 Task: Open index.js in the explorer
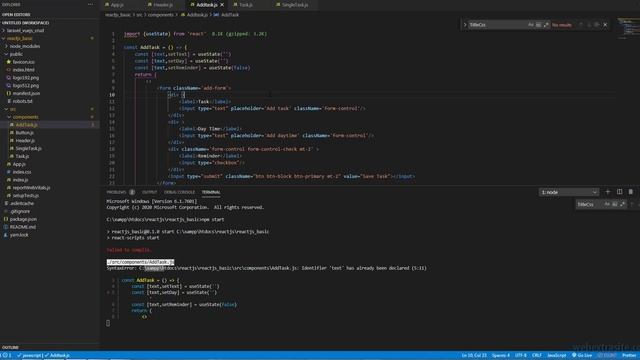tap(20, 180)
